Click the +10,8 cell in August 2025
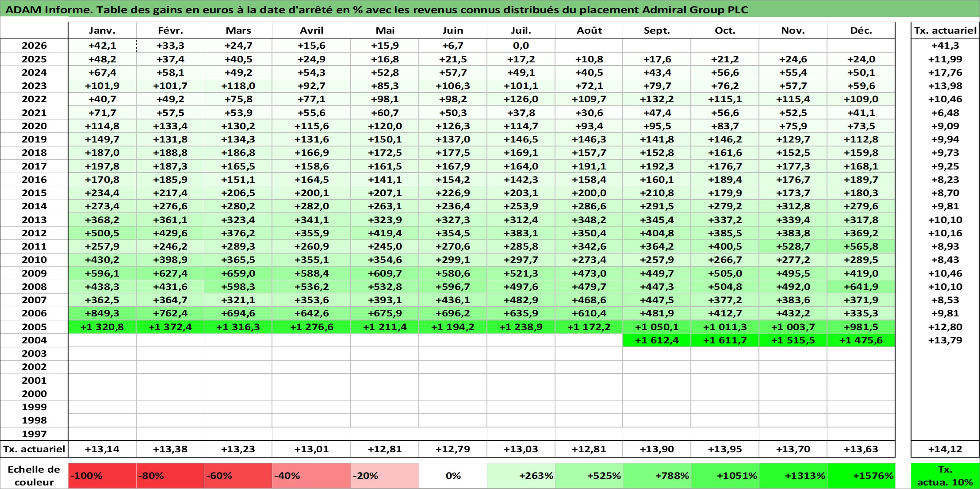The height and width of the screenshot is (489, 980). 589,59
